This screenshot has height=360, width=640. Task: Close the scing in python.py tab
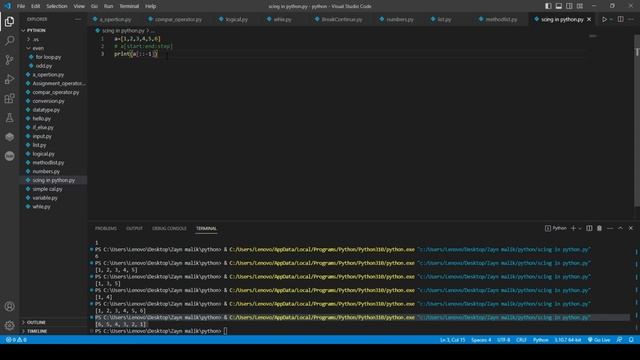click(x=589, y=19)
